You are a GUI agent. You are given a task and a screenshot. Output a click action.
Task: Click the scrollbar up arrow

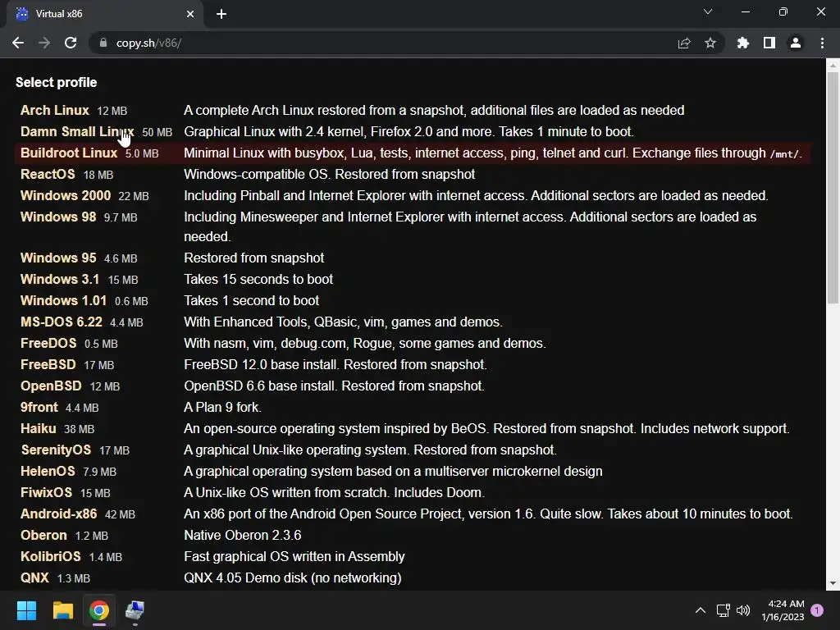833,66
